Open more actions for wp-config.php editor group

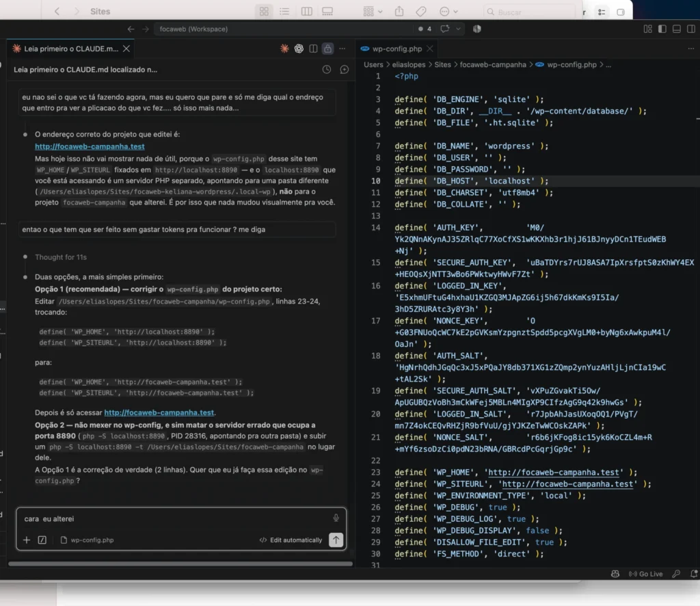click(690, 49)
